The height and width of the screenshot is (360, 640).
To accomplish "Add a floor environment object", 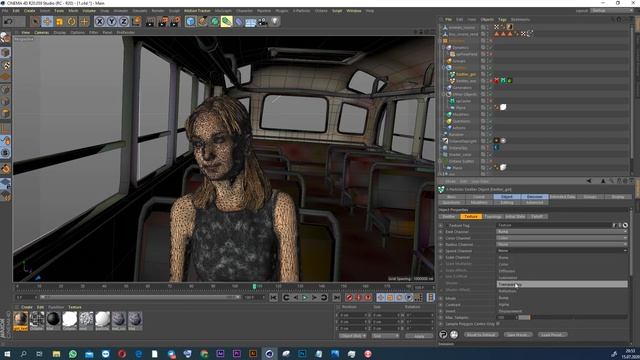I will (x=251, y=21).
